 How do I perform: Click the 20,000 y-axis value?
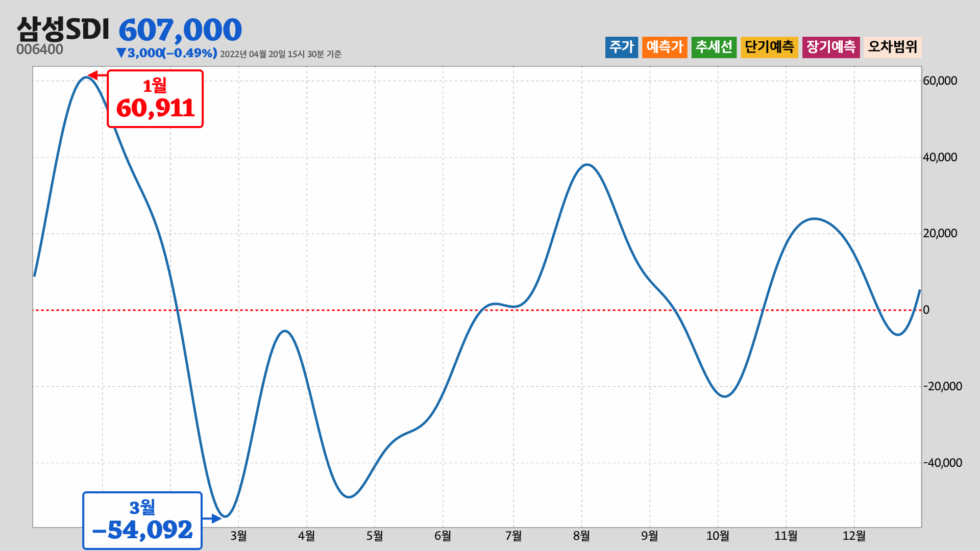click(940, 233)
